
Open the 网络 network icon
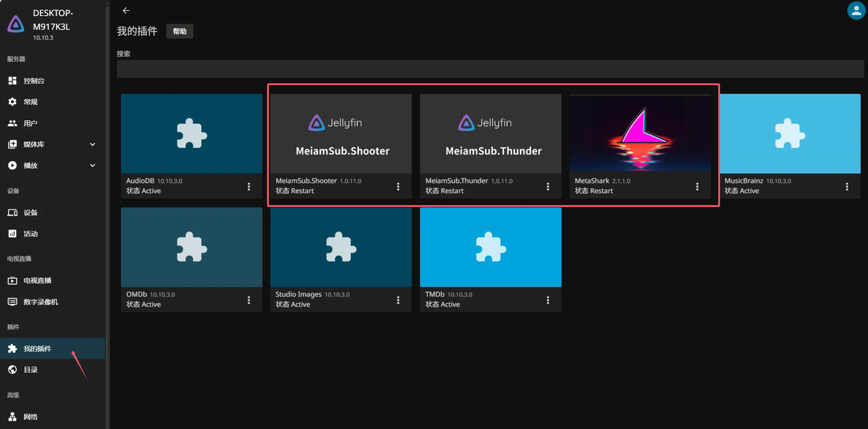click(x=12, y=417)
